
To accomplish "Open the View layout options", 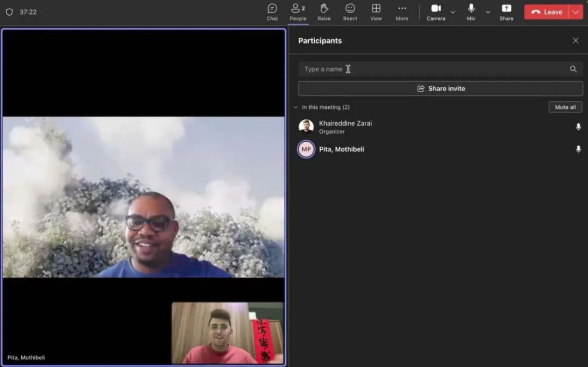I will click(x=376, y=11).
